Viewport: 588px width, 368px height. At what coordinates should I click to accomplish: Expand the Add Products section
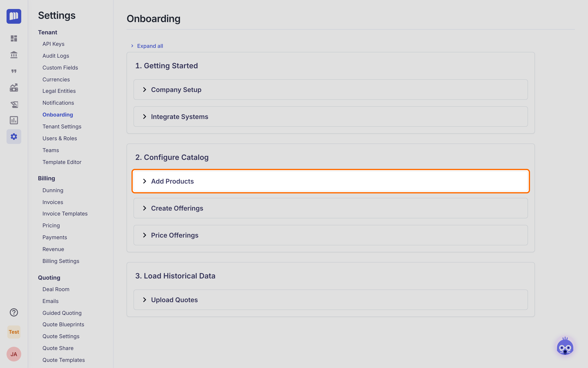pyautogui.click(x=331, y=181)
